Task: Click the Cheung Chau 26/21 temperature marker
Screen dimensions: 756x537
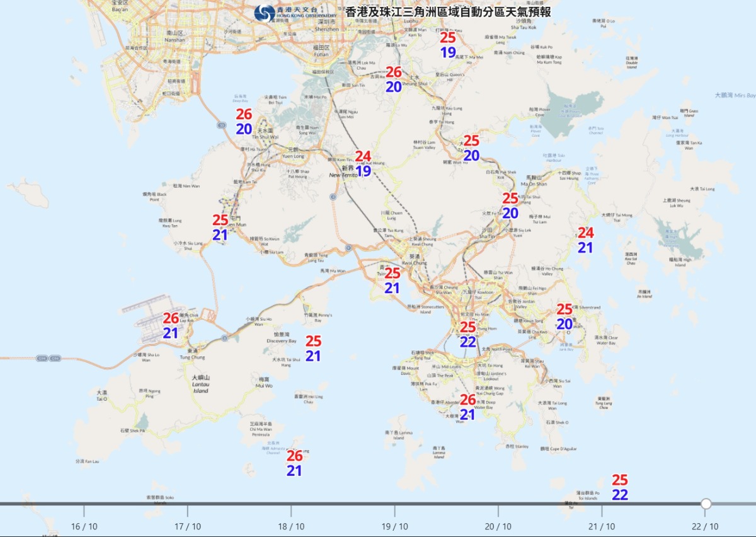Action: pyautogui.click(x=294, y=463)
